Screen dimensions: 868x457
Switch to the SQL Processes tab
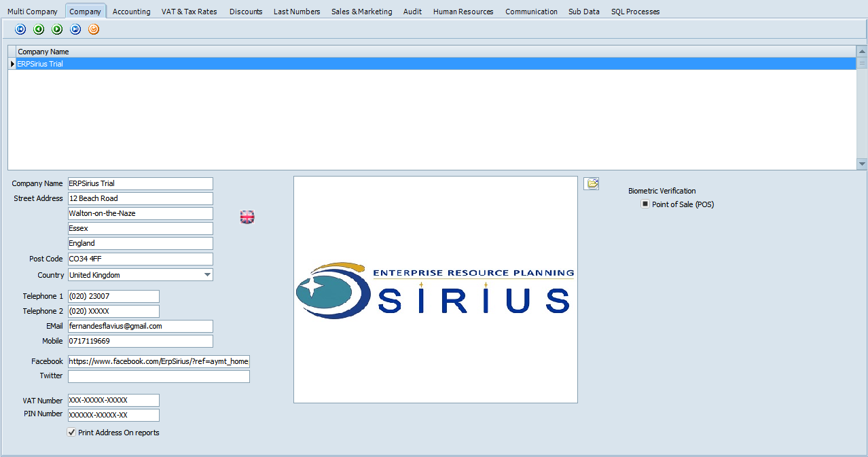point(635,12)
